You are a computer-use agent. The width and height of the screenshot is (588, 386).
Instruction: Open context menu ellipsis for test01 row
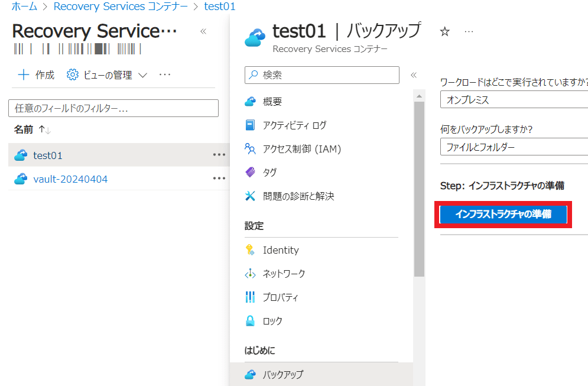219,155
